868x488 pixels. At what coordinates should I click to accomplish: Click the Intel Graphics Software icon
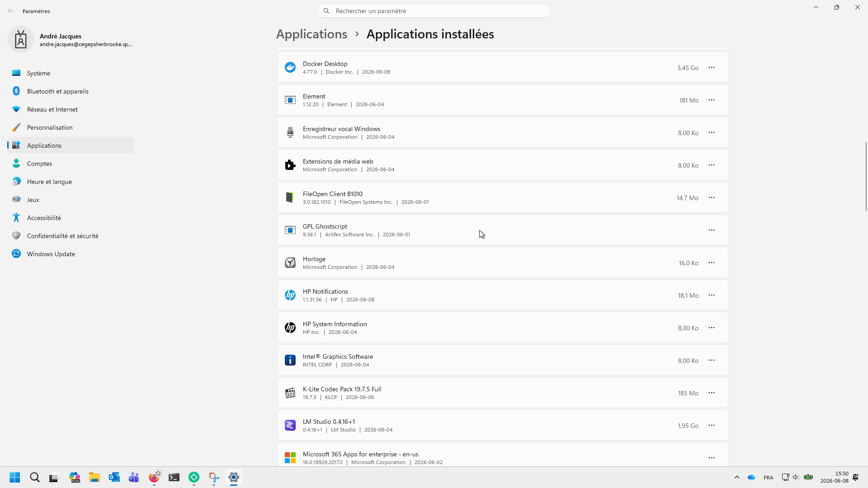coord(290,360)
